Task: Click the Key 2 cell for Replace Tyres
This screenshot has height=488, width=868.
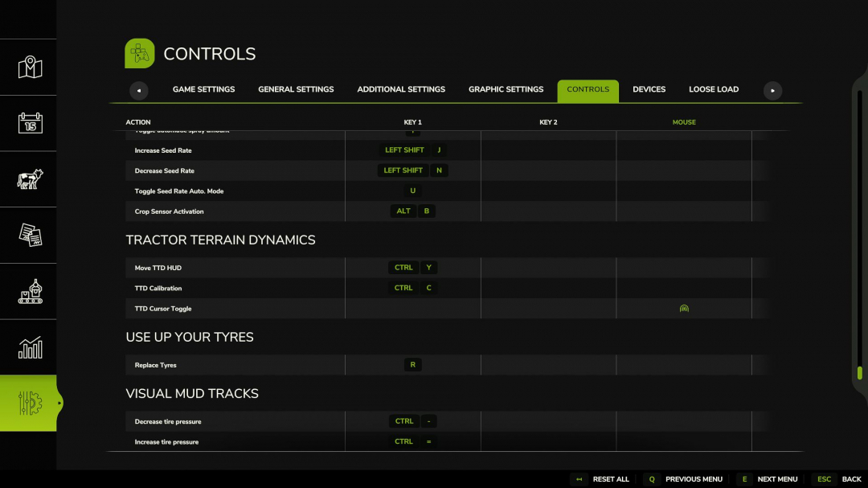Action: click(x=549, y=365)
